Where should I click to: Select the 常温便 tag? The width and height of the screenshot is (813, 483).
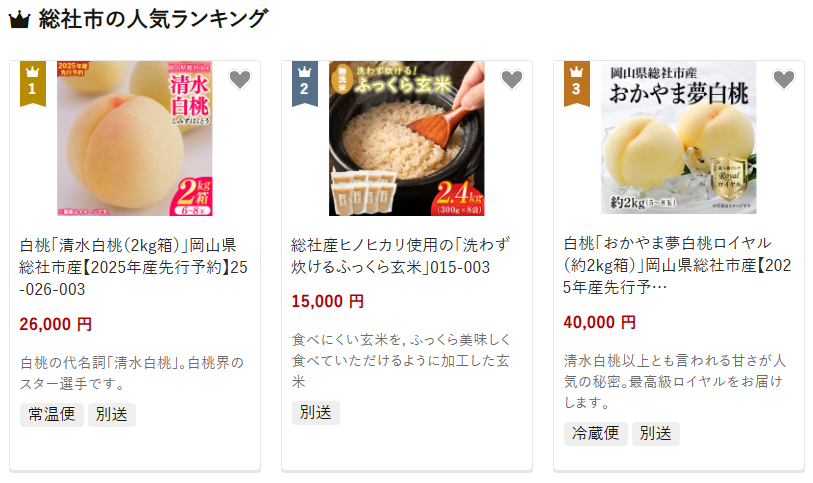tap(52, 415)
